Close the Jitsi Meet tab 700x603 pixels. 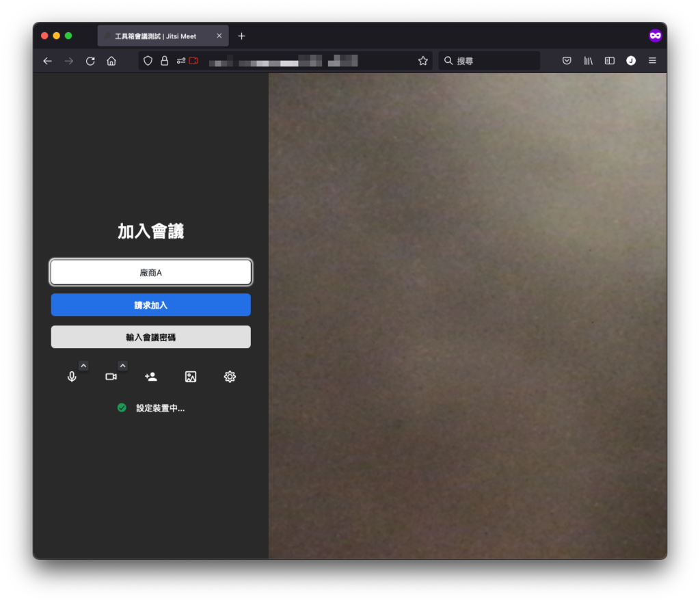pyautogui.click(x=219, y=36)
